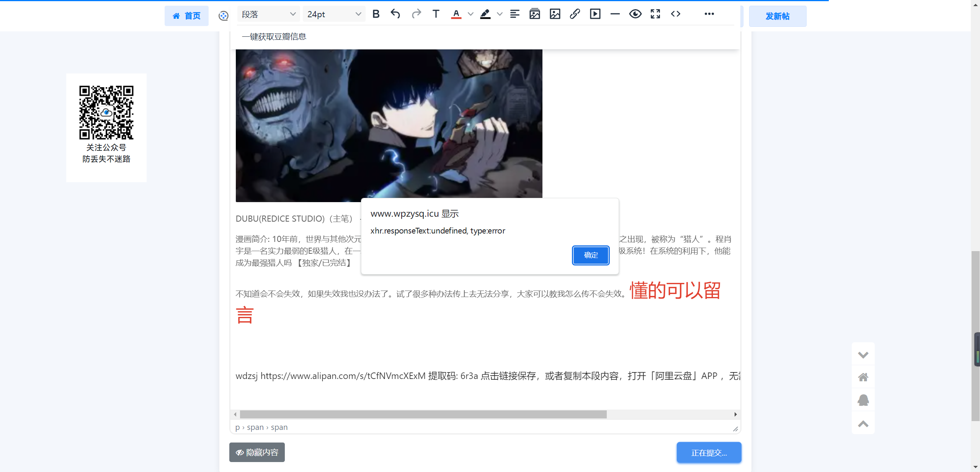The image size is (980, 472).
Task: Click the circular icon beside 首页
Action: coord(224,16)
